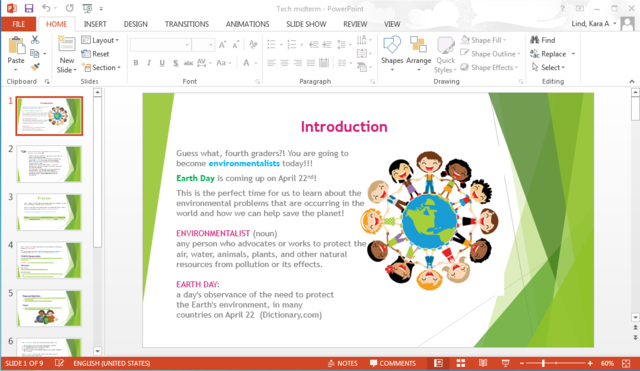Click the zoom slider handle
The width and height of the screenshot is (640, 371).
pos(543,363)
